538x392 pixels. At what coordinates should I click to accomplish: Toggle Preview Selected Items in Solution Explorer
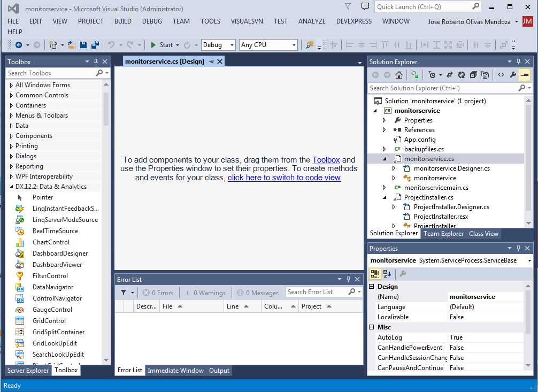coord(525,74)
